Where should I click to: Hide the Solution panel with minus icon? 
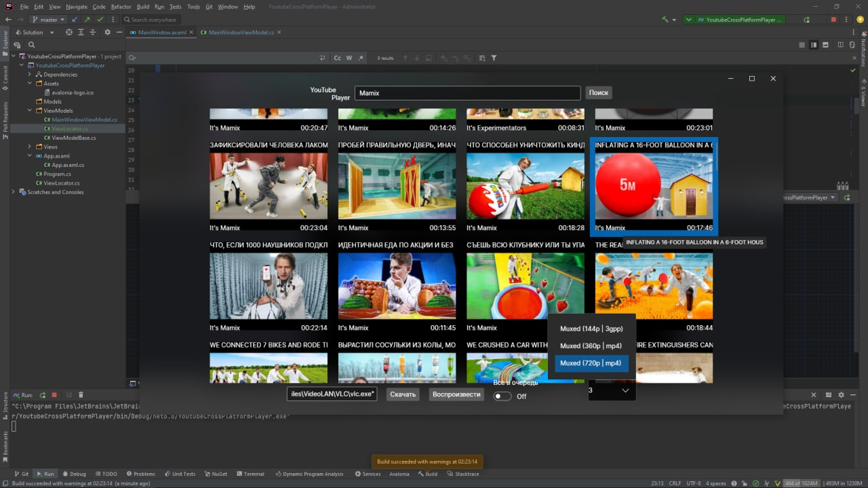click(x=119, y=32)
